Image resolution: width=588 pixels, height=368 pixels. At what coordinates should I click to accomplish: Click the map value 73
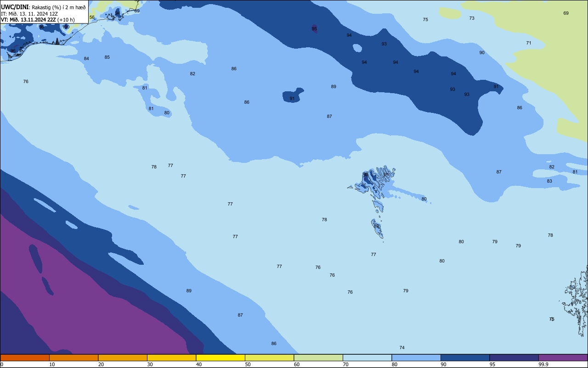coord(472,18)
